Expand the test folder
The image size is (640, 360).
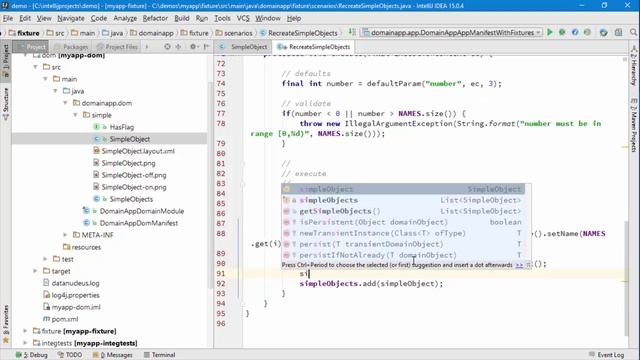pos(45,259)
